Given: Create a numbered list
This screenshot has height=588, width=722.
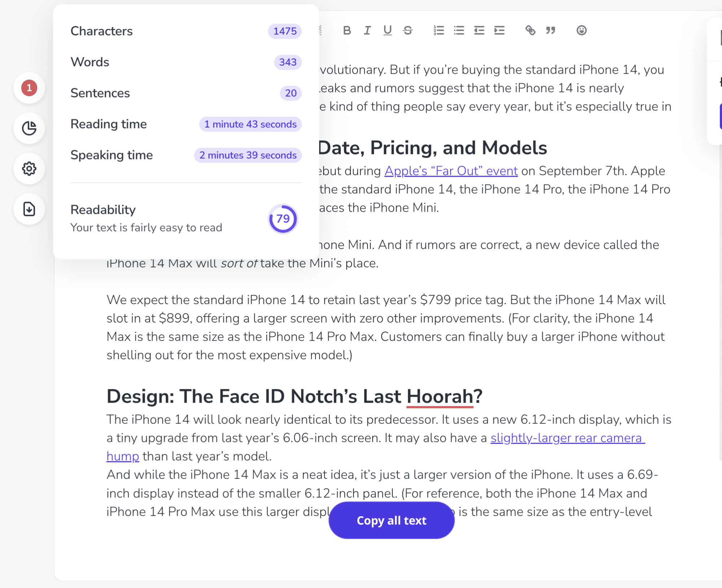Looking at the screenshot, I should coord(438,31).
